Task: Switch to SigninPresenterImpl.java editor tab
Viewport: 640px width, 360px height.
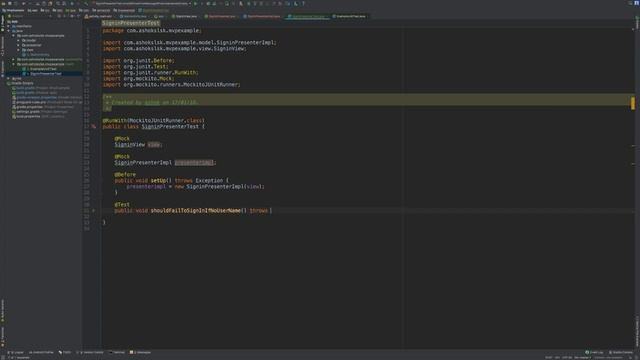Action: (262, 16)
